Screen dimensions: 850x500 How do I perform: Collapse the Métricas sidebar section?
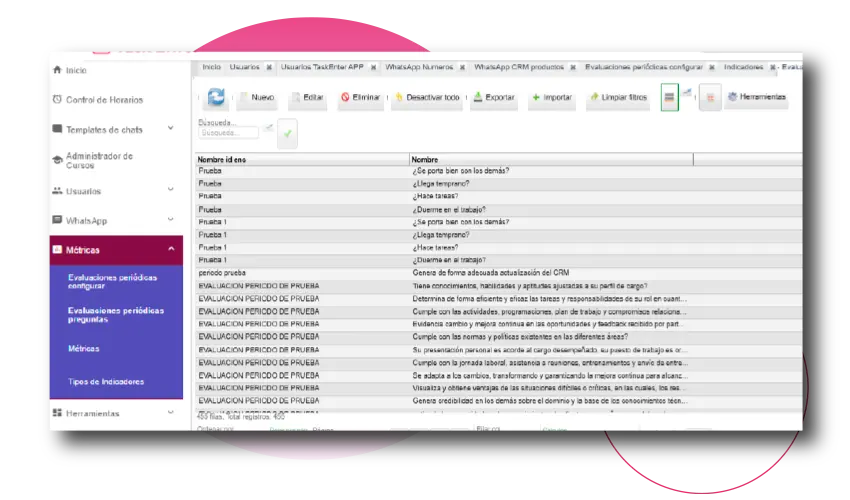coord(172,250)
